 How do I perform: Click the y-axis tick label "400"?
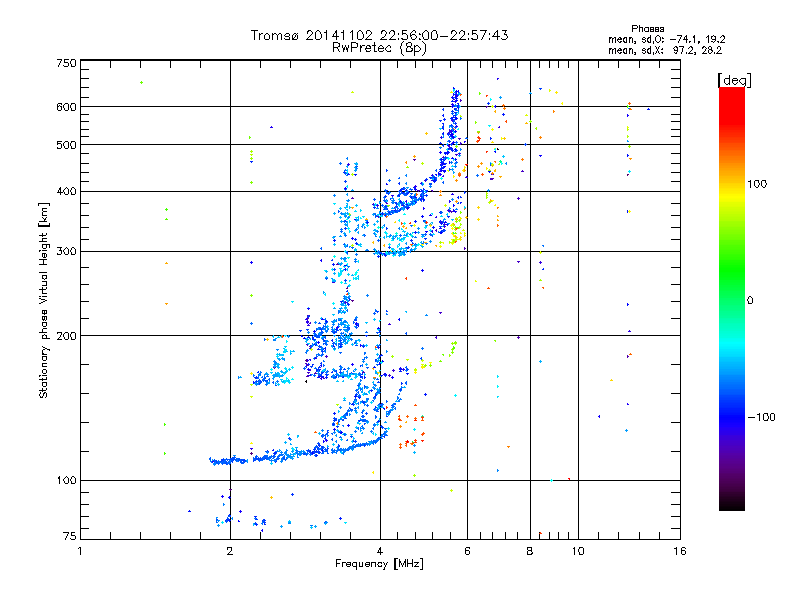tap(66, 192)
